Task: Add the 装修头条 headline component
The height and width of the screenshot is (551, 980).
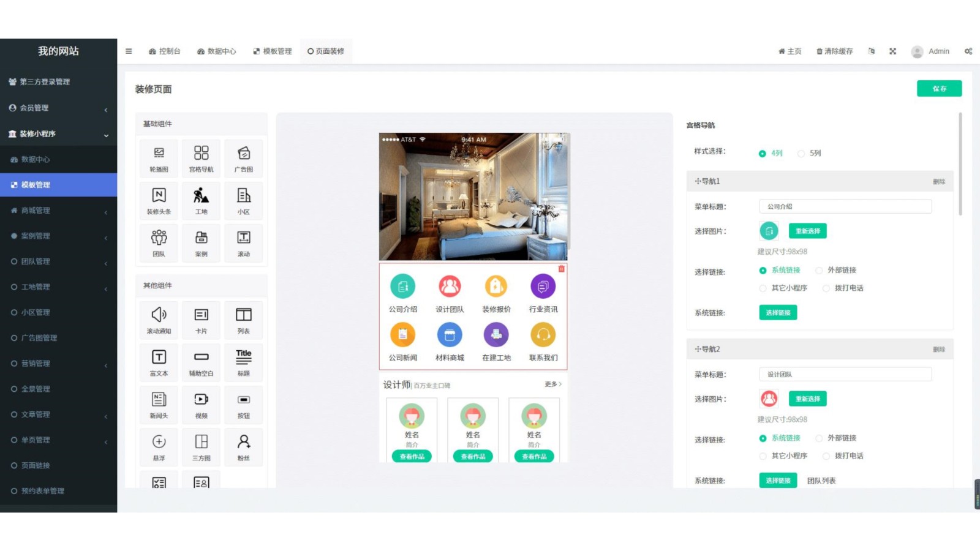Action: 159,200
